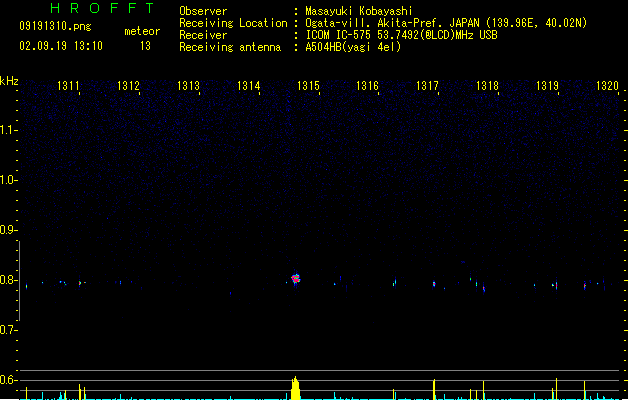Click the date stamp 02.09.19 13:10
The image size is (629, 400).
click(x=61, y=46)
